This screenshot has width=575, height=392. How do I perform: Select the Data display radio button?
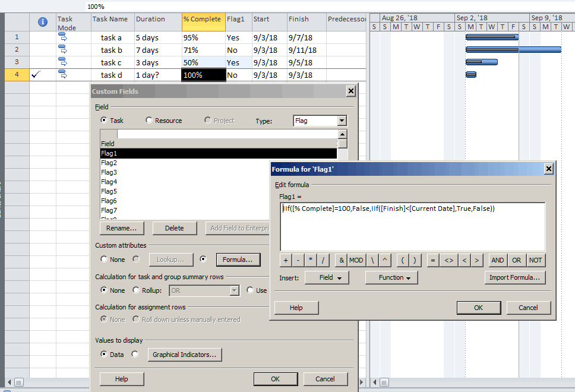[104, 354]
